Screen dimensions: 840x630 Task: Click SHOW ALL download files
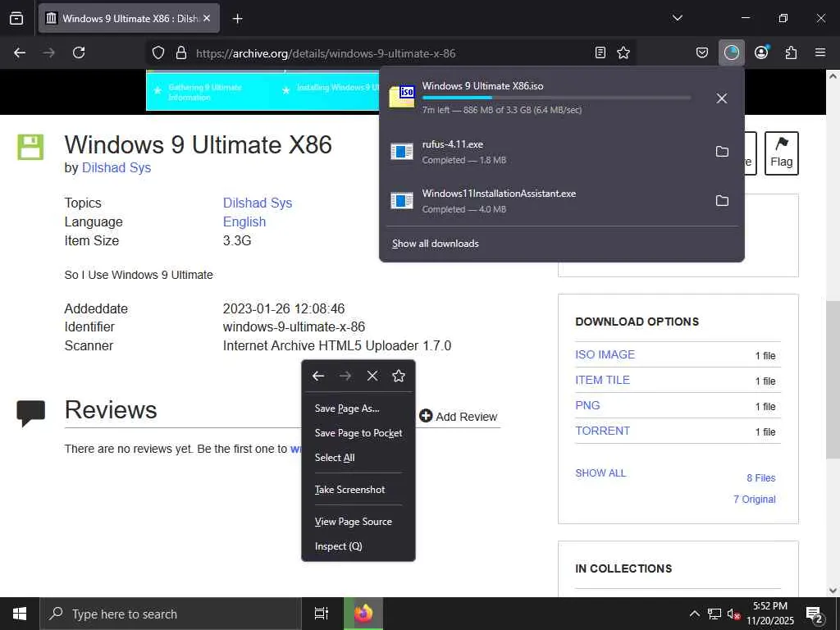[x=600, y=473]
